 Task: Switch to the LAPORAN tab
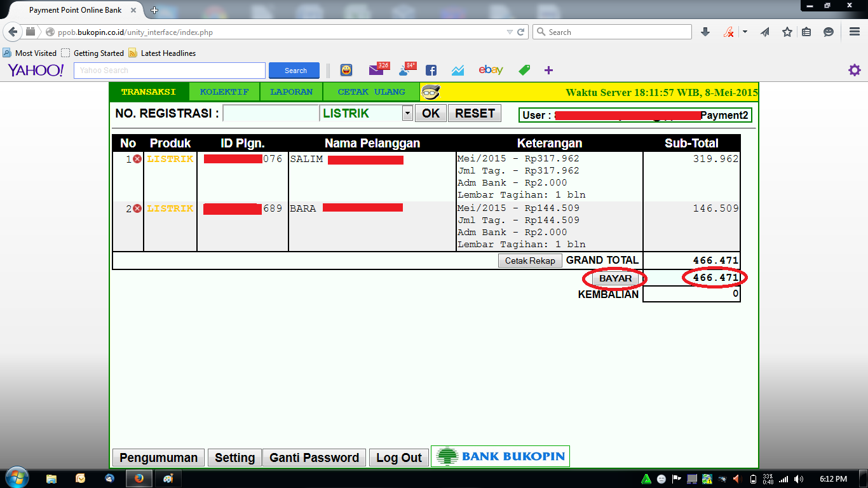click(x=291, y=91)
